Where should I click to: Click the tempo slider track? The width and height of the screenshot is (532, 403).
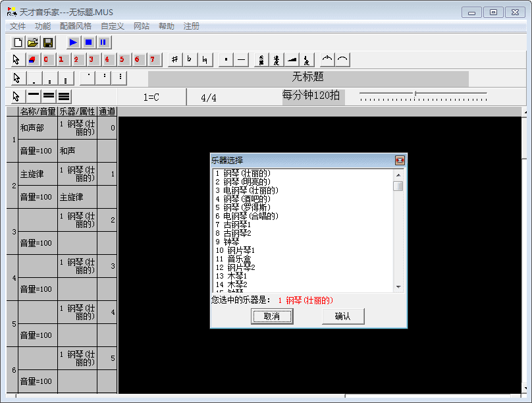(x=423, y=94)
